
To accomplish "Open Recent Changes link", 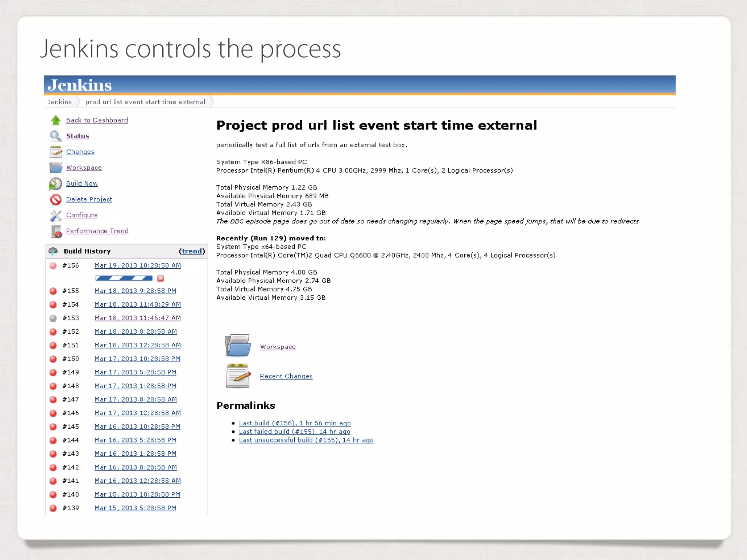I will click(x=286, y=376).
